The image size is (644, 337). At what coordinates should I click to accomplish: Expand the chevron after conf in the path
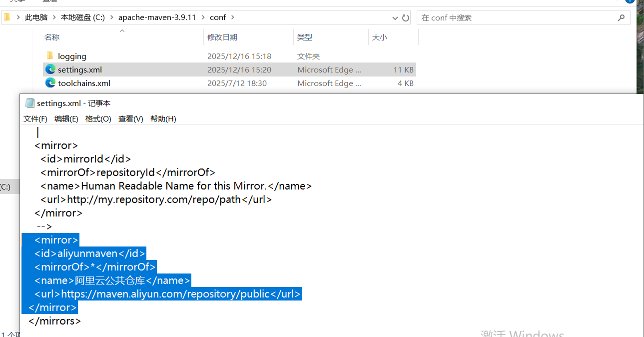coord(233,17)
